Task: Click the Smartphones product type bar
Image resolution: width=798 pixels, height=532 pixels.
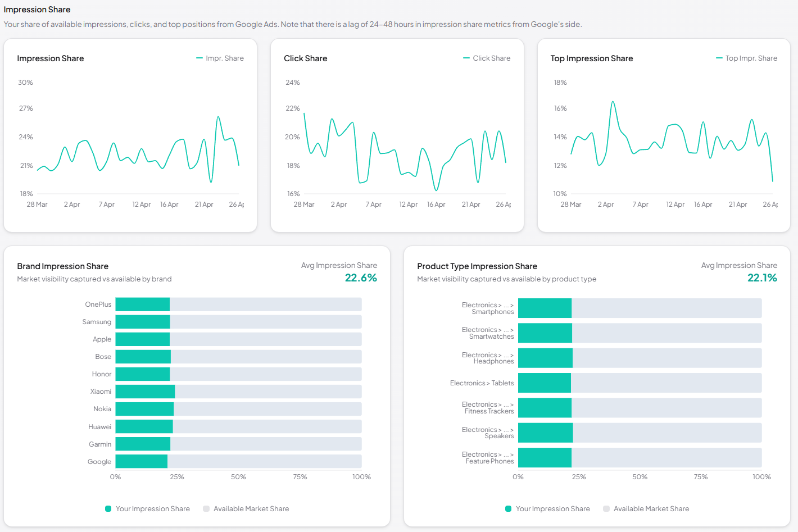Action: click(545, 308)
